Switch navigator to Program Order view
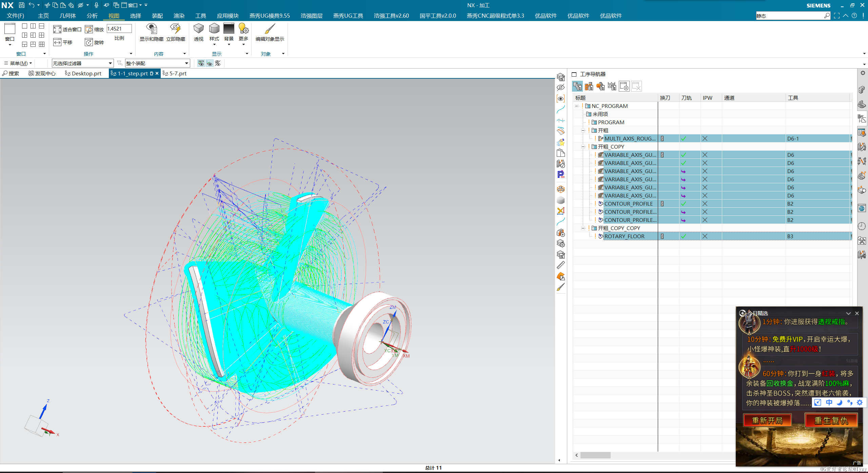The height and width of the screenshot is (473, 868). (577, 86)
